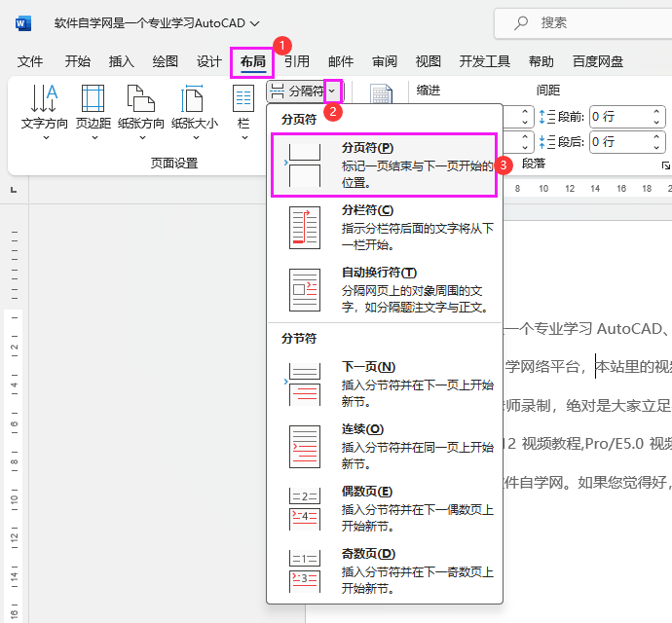Switch to the 审阅 tab
Image resolution: width=672 pixels, height=623 pixels.
click(x=385, y=61)
